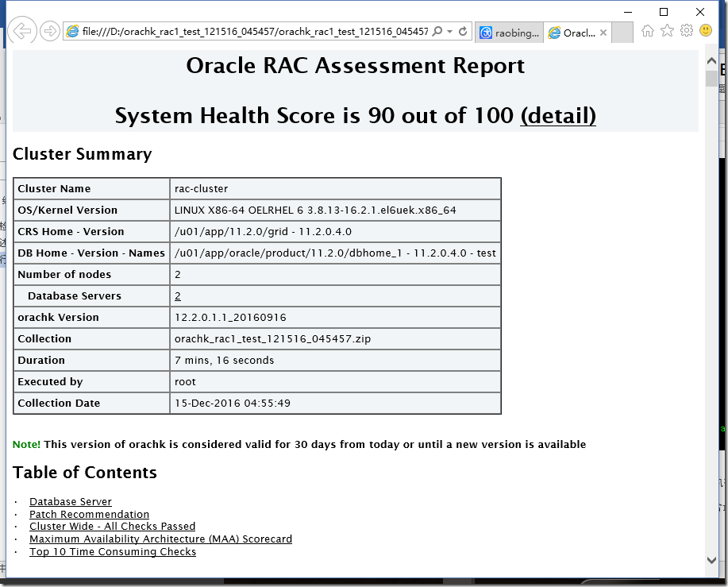
Task: Open the Database Server link
Action: (70, 501)
